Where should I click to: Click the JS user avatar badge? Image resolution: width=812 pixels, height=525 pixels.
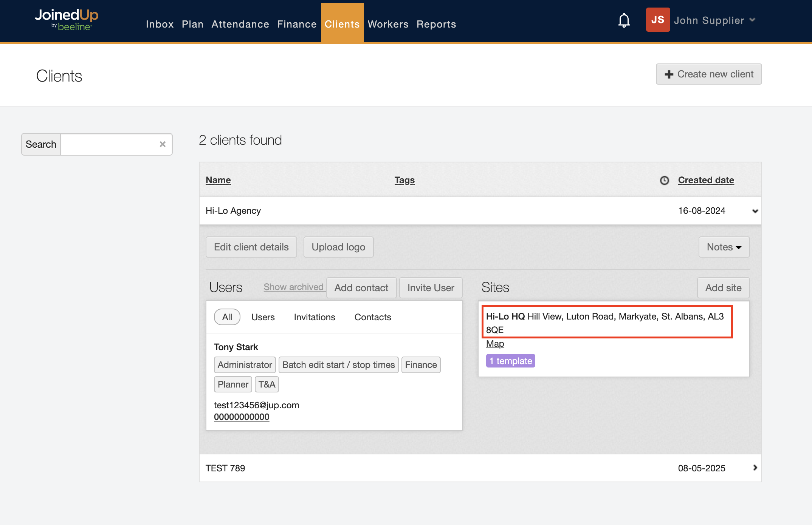pos(657,20)
